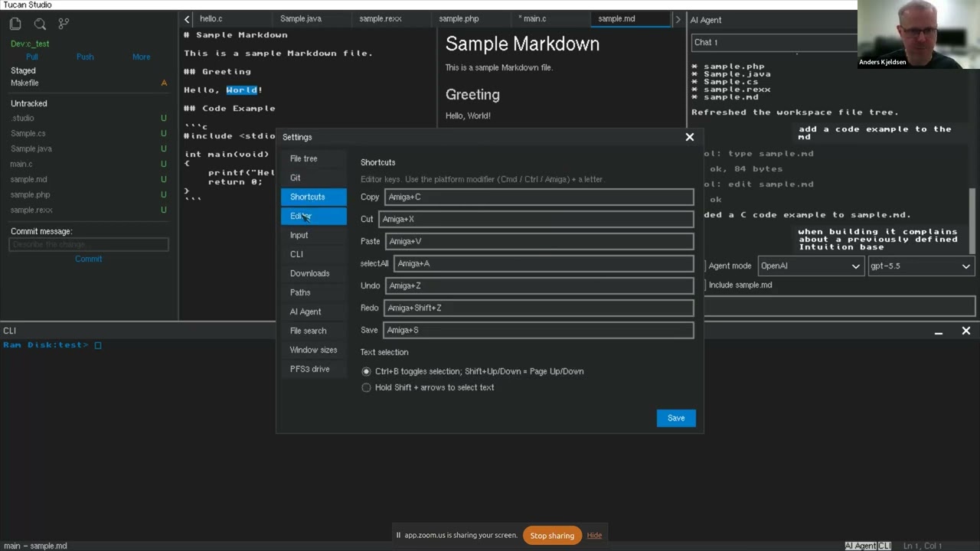The height and width of the screenshot is (551, 980).
Task: Click the Commit link
Action: pos(88,259)
